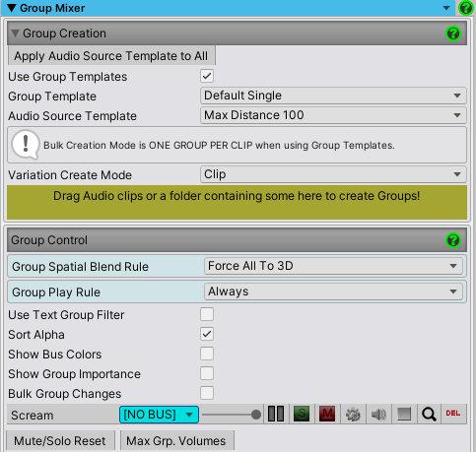This screenshot has width=476, height=452.
Task: Open Scream group settings gear
Action: (353, 415)
